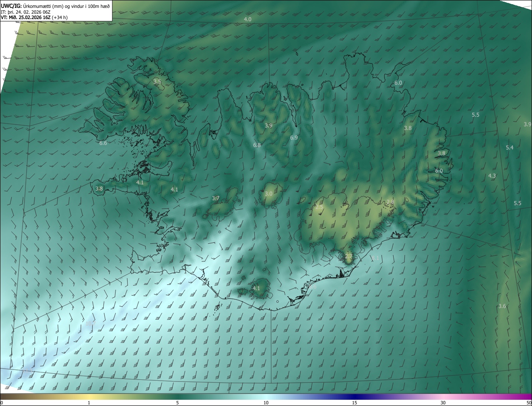The image size is (532, 406).
Task: Click the 6.6 value label on the map
Action: pos(103,143)
